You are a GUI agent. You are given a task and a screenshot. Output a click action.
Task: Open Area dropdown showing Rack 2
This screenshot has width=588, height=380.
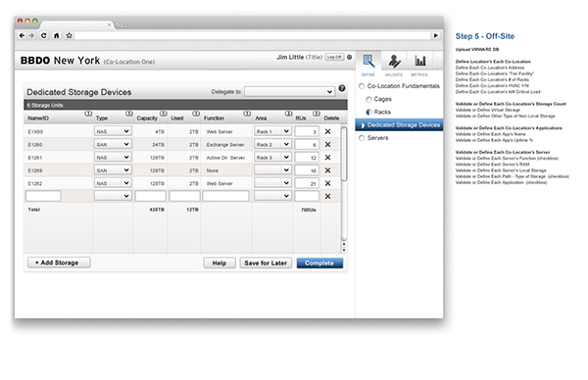click(272, 144)
